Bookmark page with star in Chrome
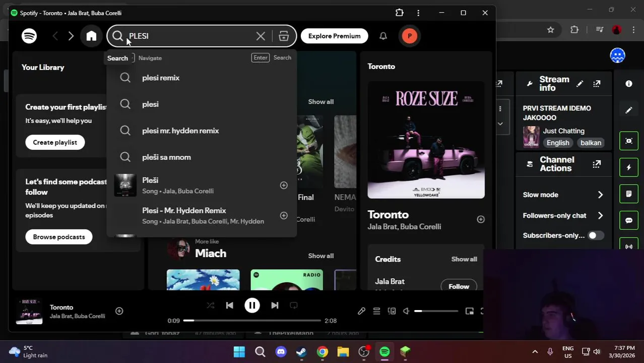This screenshot has width=644, height=363. click(550, 30)
